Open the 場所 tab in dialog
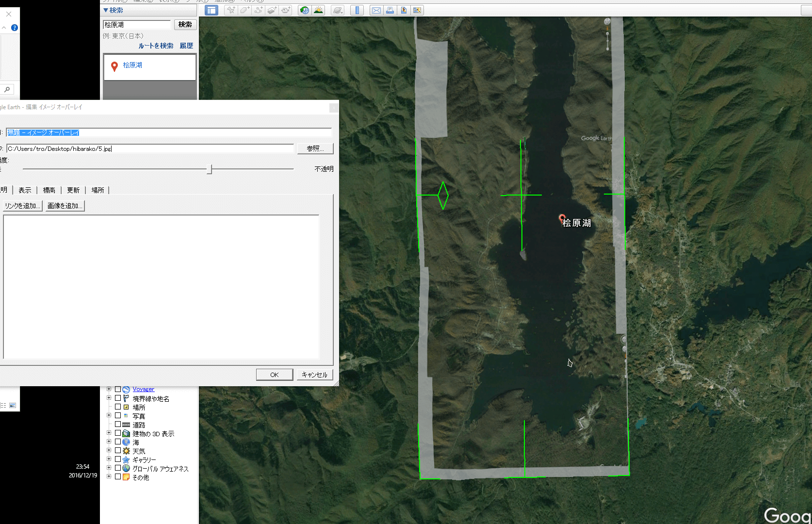Screen dimensions: 812x524 click(x=97, y=190)
